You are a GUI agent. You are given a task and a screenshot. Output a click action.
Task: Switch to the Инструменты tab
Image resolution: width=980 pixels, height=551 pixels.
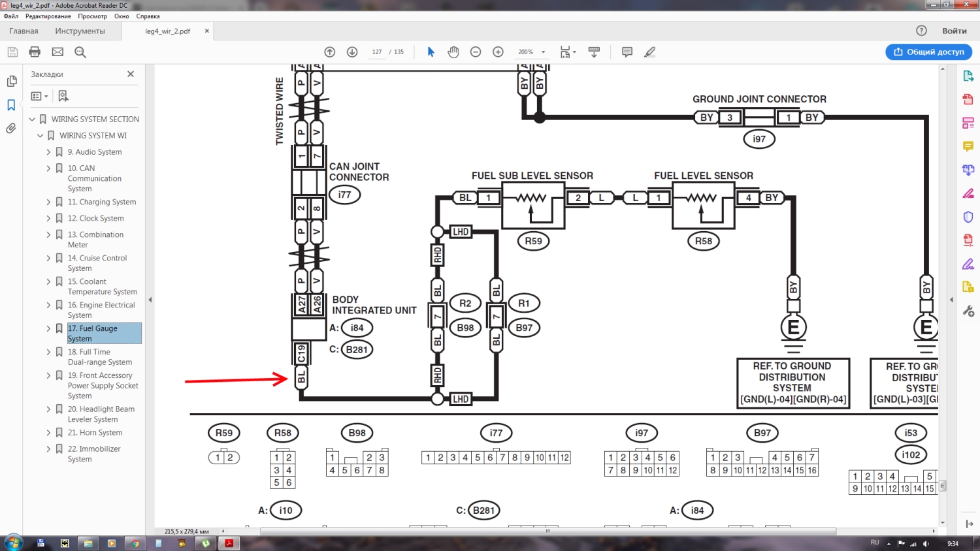coord(80,31)
